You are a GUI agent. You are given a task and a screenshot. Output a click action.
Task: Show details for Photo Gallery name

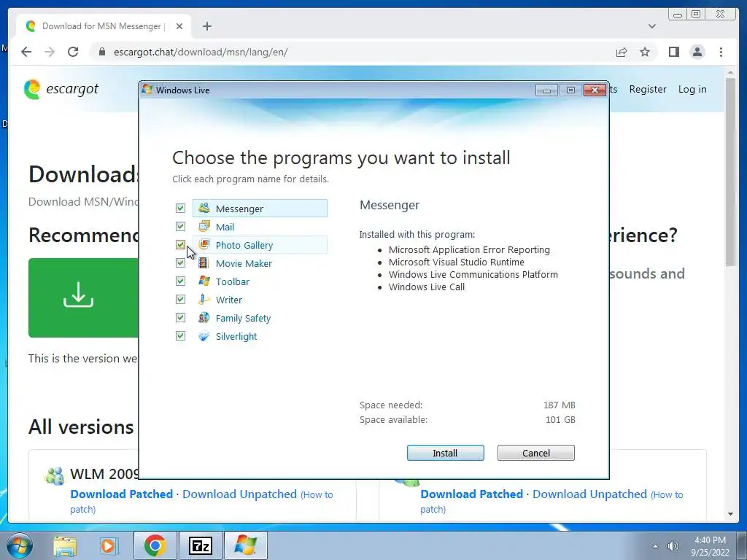click(x=244, y=245)
